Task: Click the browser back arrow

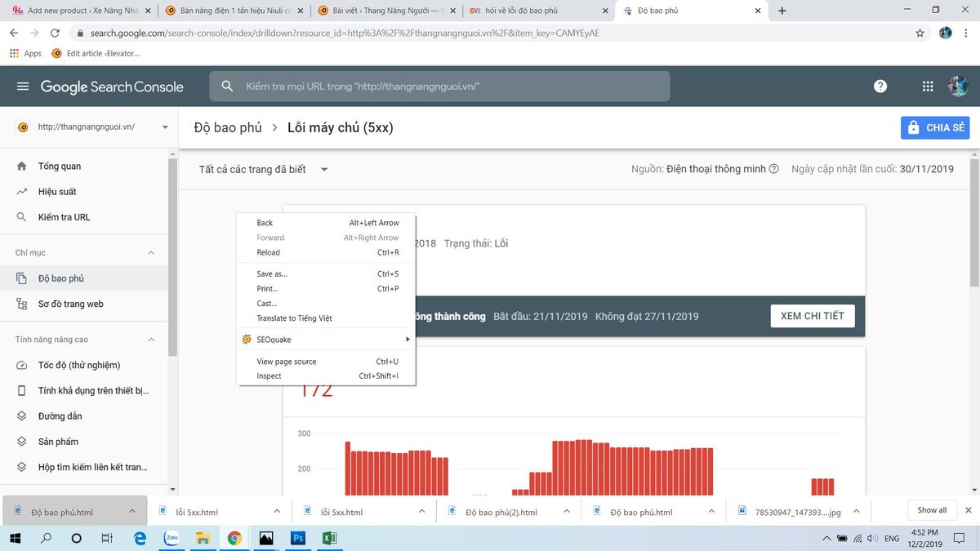Action: pos(15,33)
